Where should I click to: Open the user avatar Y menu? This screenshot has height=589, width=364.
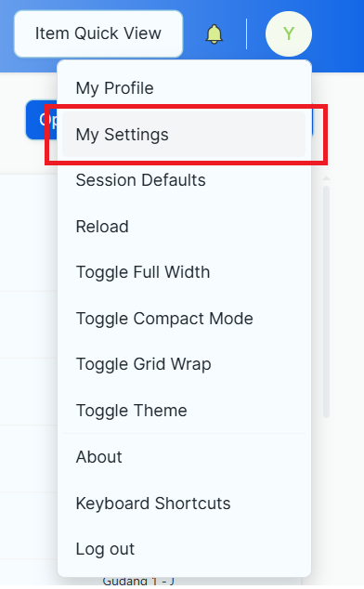(289, 33)
